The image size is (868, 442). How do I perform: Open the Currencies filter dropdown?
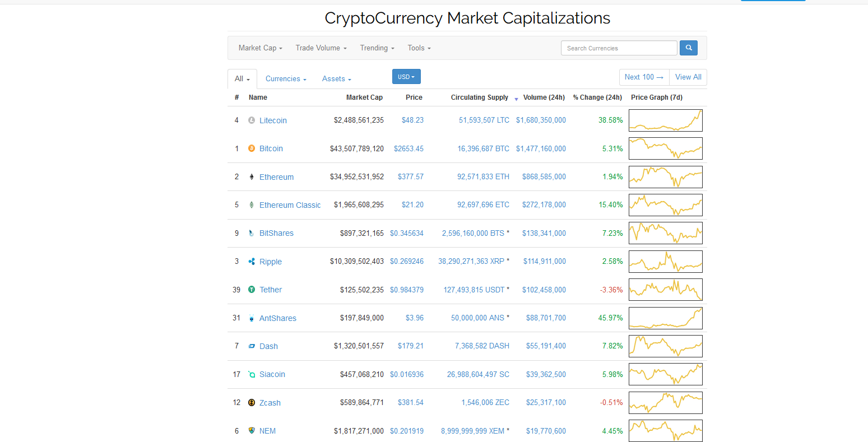(286, 78)
